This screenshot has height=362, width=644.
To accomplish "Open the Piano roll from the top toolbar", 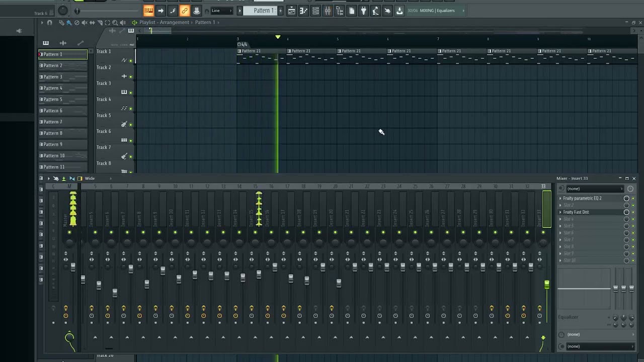I will [x=303, y=11].
